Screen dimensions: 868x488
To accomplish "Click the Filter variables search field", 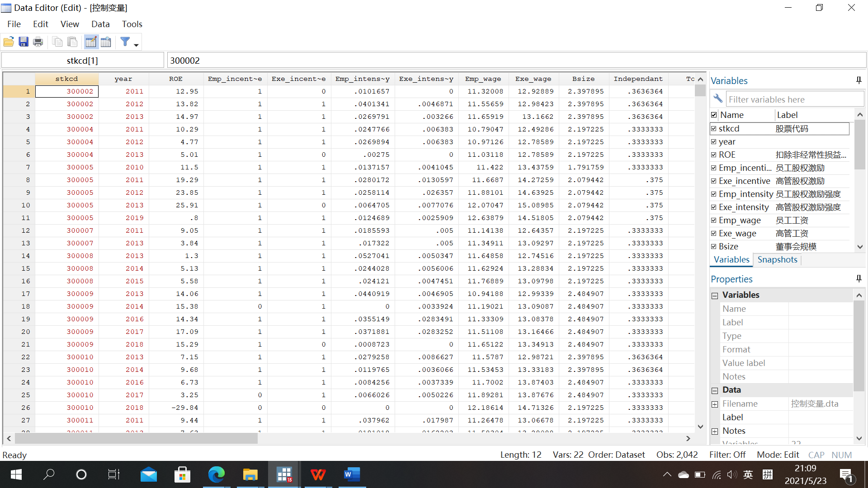I will click(x=794, y=99).
